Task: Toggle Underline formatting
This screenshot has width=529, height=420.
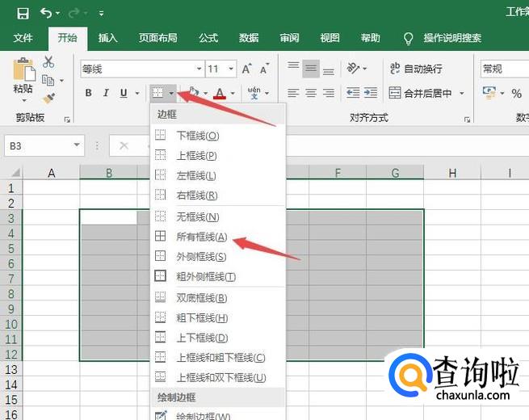Action: [124, 93]
